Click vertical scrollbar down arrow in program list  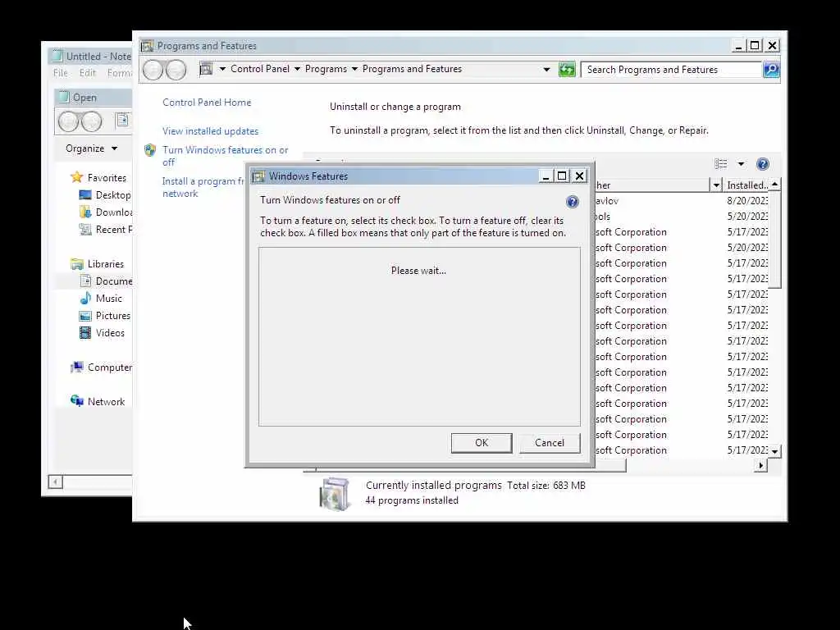[774, 452]
